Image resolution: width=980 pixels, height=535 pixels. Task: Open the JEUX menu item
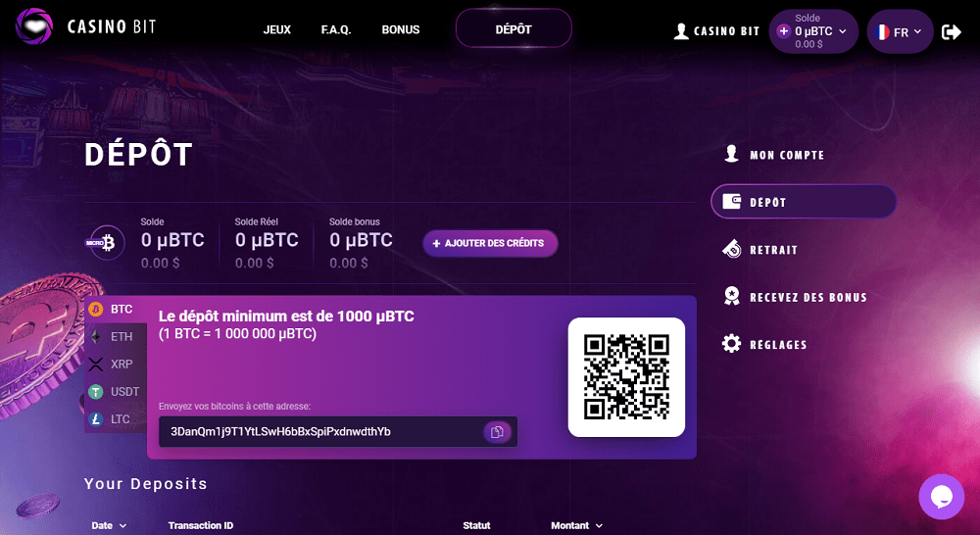(x=277, y=29)
